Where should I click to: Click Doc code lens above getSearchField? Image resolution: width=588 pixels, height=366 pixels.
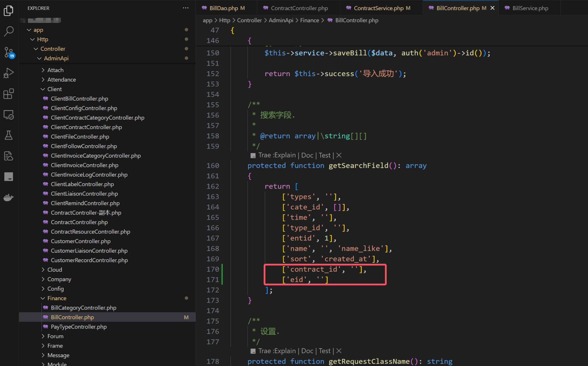click(x=307, y=155)
